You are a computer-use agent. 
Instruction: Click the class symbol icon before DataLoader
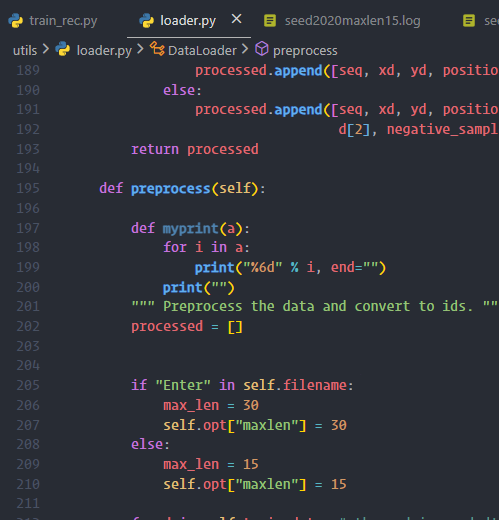(x=157, y=49)
